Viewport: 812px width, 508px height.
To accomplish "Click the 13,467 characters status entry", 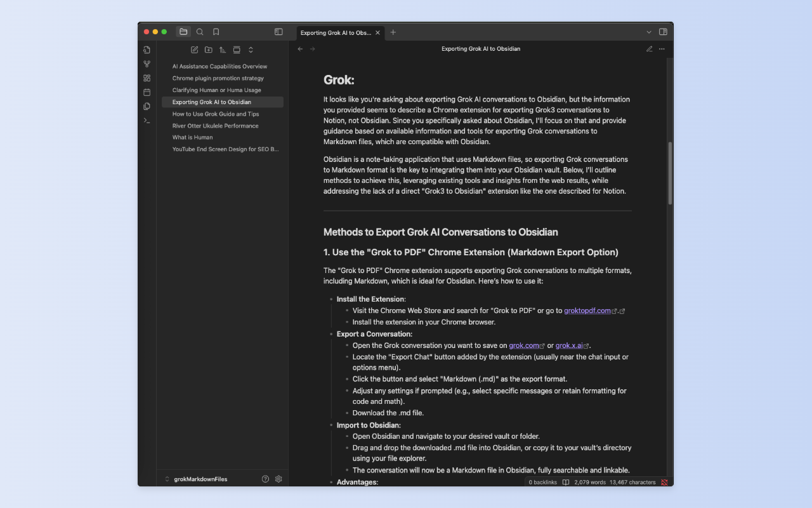I will click(632, 483).
